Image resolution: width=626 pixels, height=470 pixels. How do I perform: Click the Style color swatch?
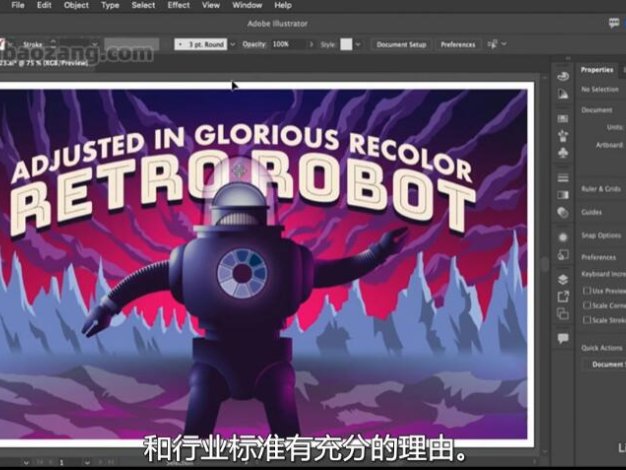tap(346, 44)
